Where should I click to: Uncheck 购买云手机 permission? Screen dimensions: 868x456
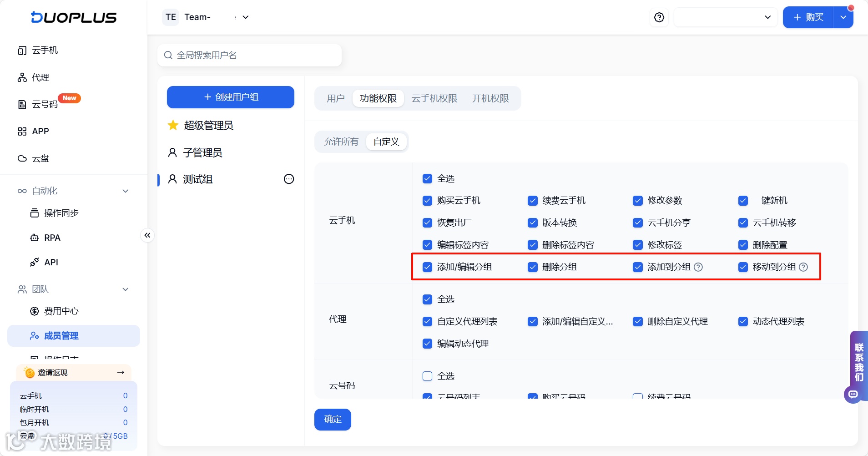(427, 201)
